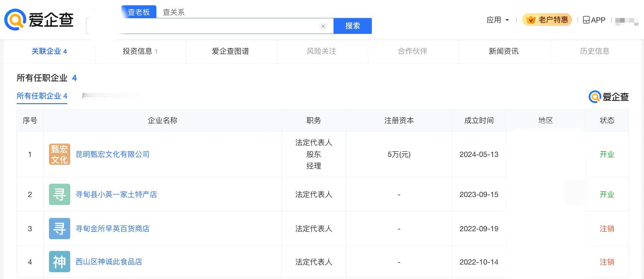Click the 成立时间 column header
The image size is (644, 279).
pyautogui.click(x=479, y=120)
